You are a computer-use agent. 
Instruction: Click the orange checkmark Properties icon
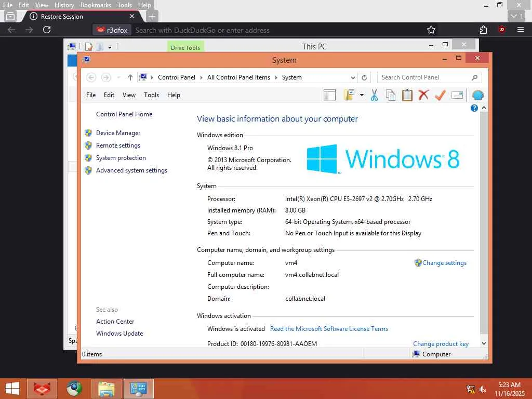coord(440,95)
